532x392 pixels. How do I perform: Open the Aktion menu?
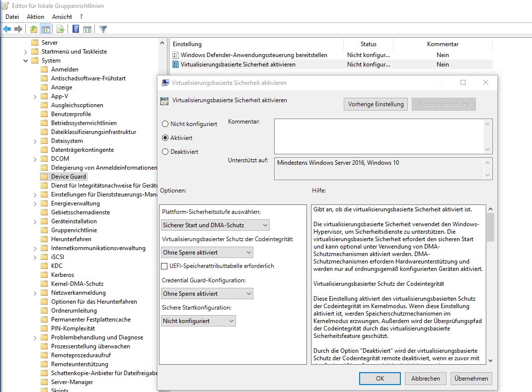click(35, 16)
